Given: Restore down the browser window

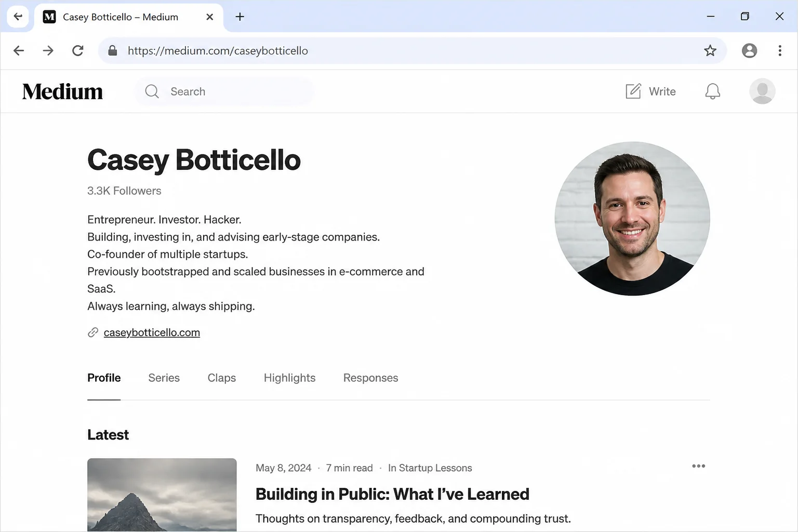Looking at the screenshot, I should click(745, 17).
